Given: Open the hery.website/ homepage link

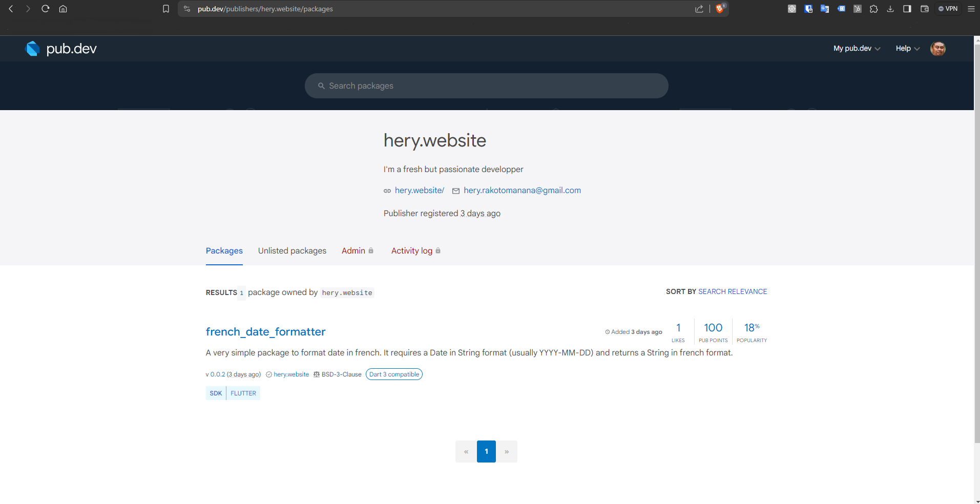Looking at the screenshot, I should pos(420,191).
